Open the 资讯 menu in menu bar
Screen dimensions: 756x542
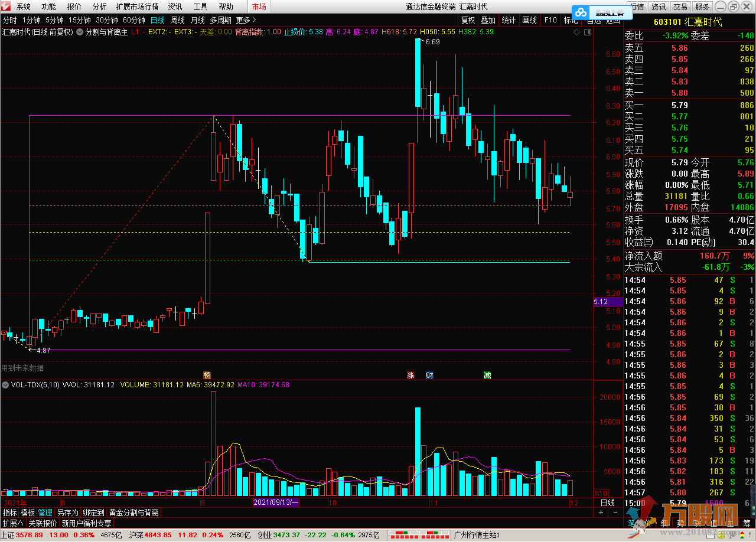pyautogui.click(x=175, y=7)
